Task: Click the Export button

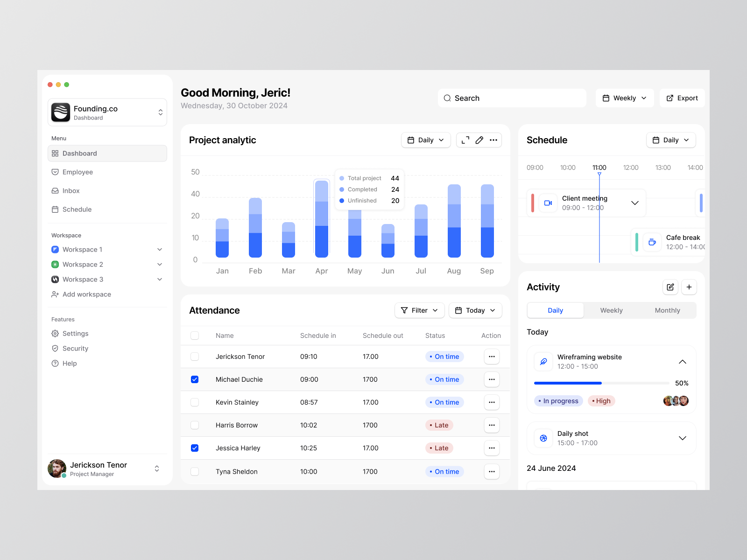Action: [682, 98]
